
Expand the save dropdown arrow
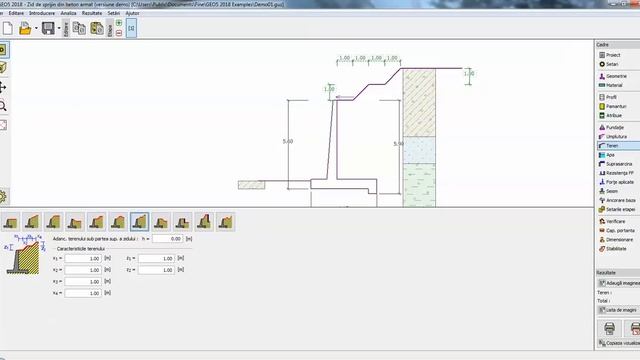[x=59, y=29]
